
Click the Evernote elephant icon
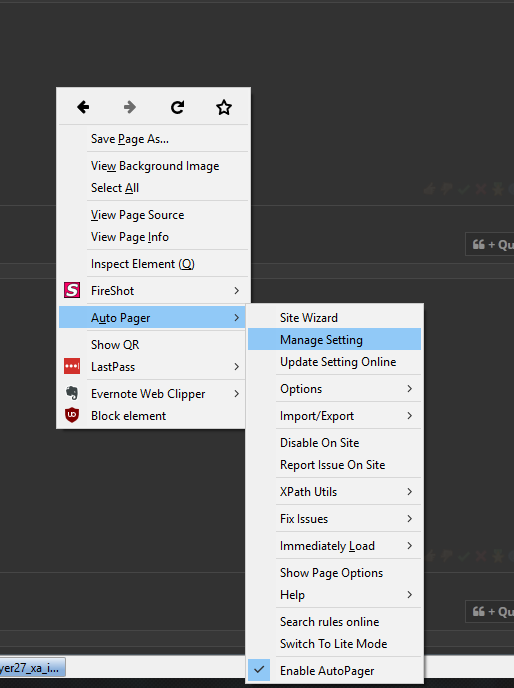[72, 393]
